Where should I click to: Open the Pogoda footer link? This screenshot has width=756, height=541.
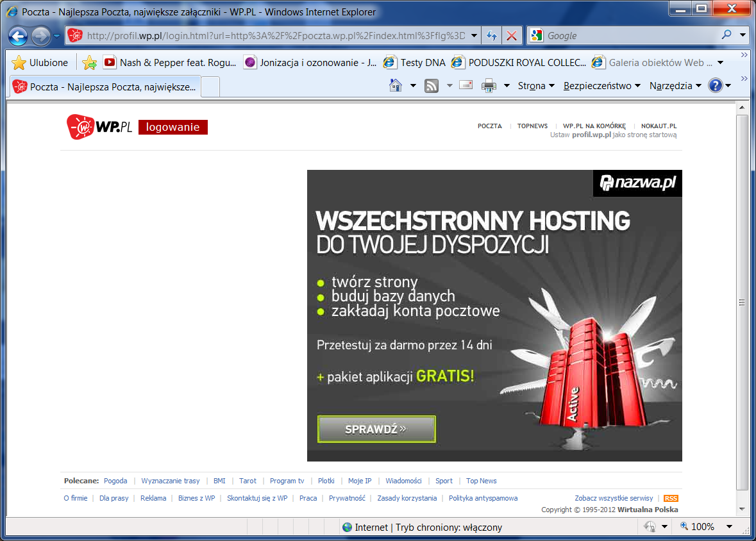(115, 481)
